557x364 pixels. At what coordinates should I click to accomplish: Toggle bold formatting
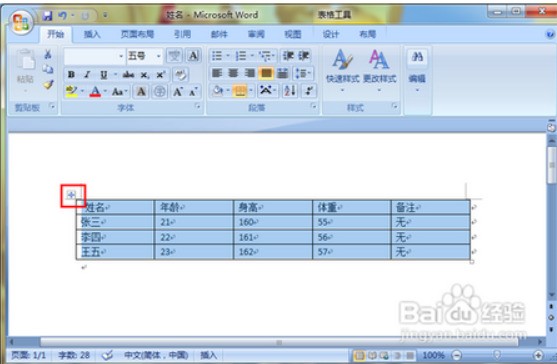coord(71,75)
